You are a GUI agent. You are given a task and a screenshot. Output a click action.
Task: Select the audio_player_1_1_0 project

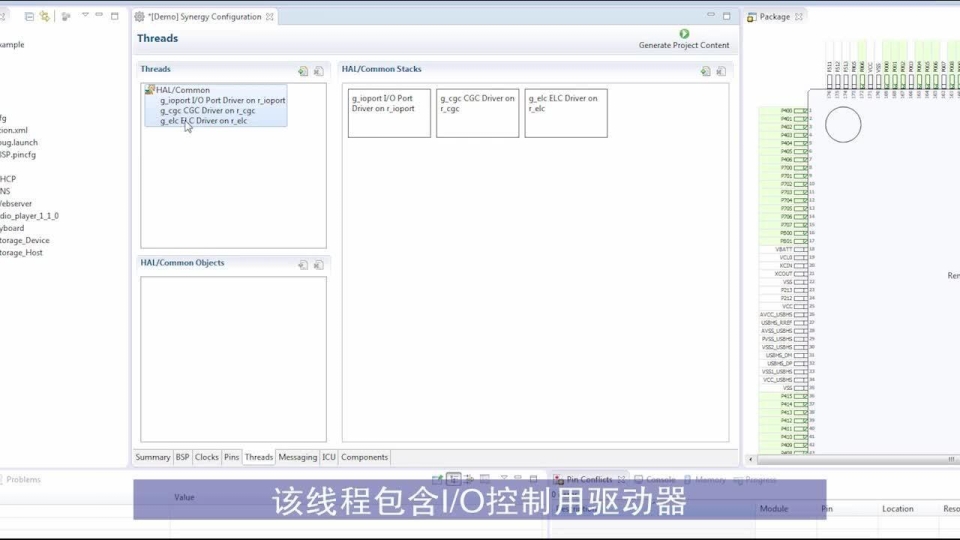[29, 216]
